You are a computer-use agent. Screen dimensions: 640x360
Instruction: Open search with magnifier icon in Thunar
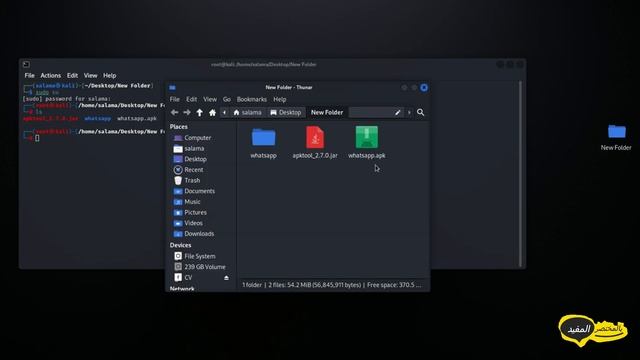[420, 113]
